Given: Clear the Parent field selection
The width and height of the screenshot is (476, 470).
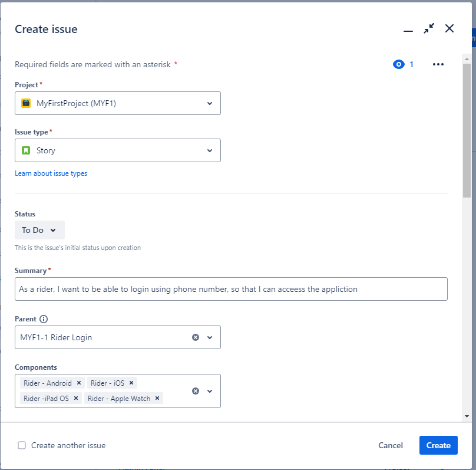Looking at the screenshot, I should coord(196,337).
